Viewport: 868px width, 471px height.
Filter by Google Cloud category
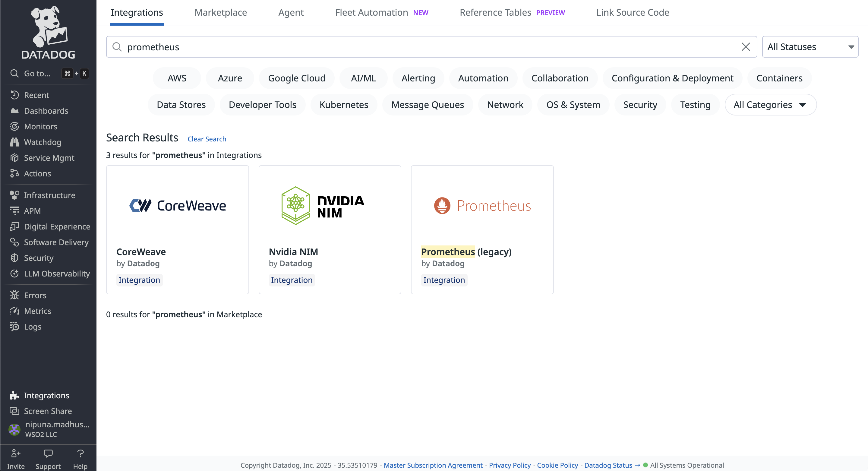point(297,78)
